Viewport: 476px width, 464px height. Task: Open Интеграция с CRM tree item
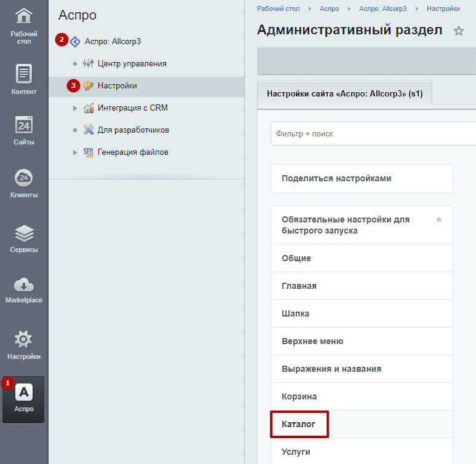133,108
